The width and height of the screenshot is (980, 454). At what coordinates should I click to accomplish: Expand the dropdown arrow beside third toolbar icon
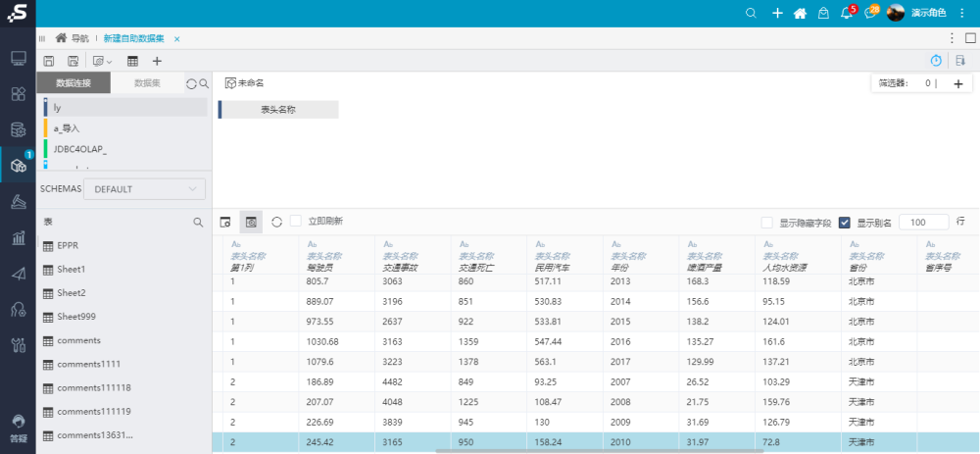click(x=109, y=61)
